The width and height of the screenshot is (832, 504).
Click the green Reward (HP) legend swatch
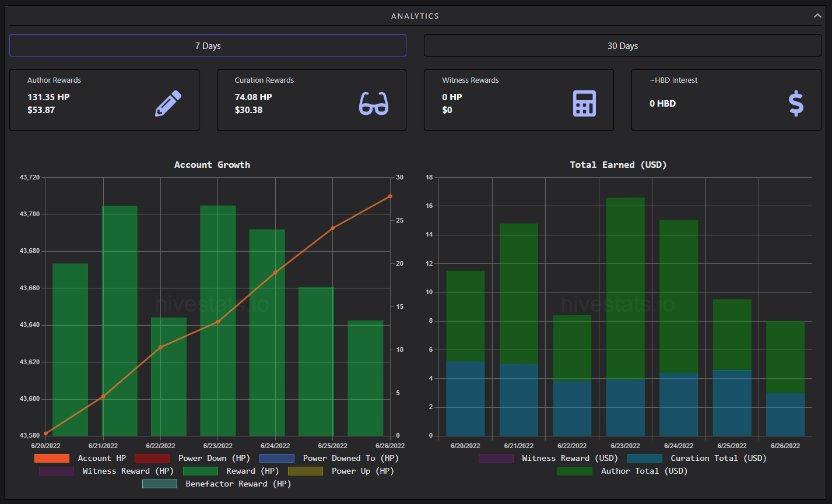pyautogui.click(x=200, y=471)
